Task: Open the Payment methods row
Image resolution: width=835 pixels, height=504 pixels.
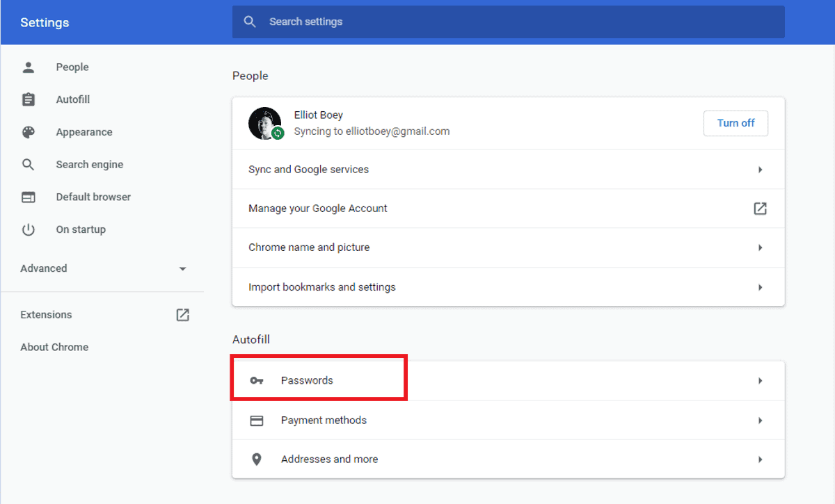Action: [508, 421]
